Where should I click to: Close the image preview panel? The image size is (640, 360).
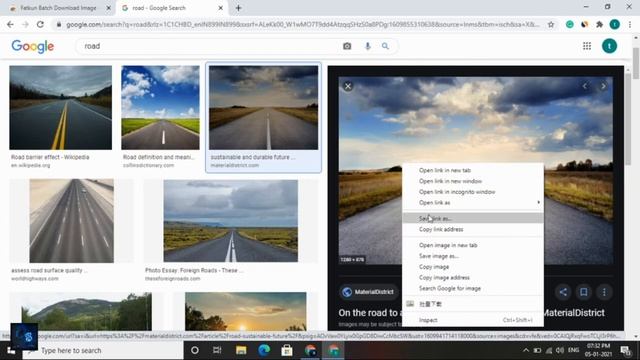(x=348, y=86)
